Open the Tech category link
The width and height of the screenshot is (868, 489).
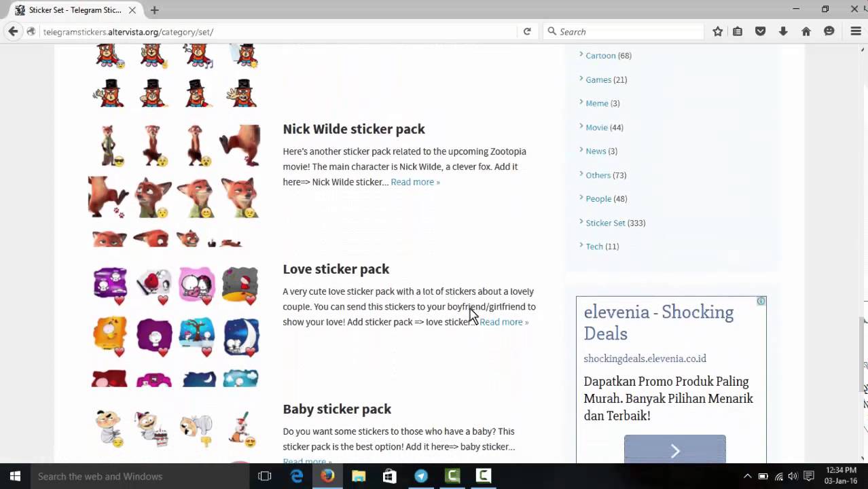(x=594, y=247)
